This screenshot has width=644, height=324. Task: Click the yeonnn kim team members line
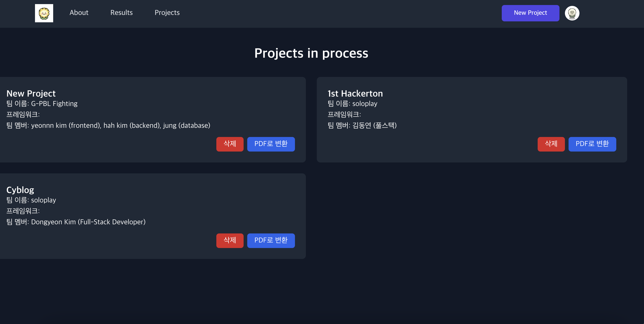click(108, 125)
